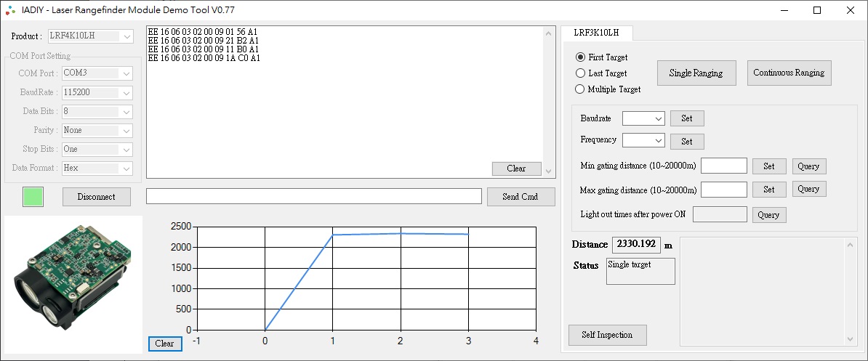
Task: Select the Last Target radio button
Action: click(x=580, y=73)
